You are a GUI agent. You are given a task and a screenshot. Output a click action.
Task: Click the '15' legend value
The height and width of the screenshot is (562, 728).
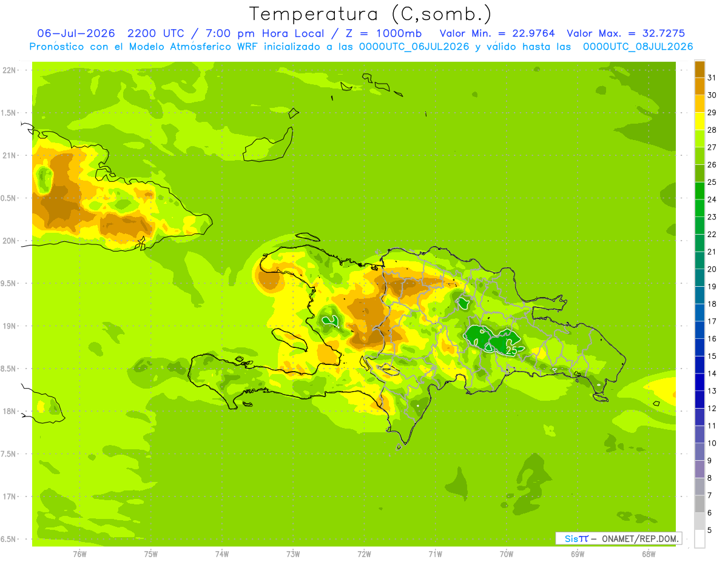point(712,356)
